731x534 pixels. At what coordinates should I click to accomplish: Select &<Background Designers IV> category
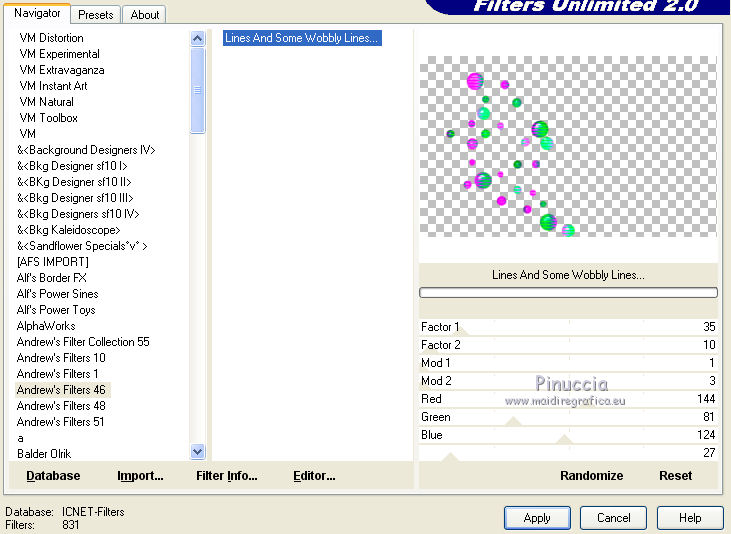tap(86, 150)
